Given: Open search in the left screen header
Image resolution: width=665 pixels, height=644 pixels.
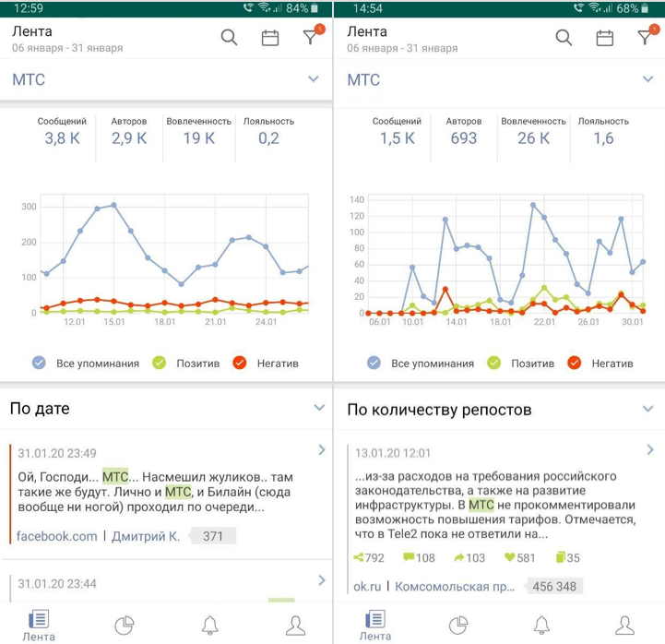Looking at the screenshot, I should pos(229,37).
